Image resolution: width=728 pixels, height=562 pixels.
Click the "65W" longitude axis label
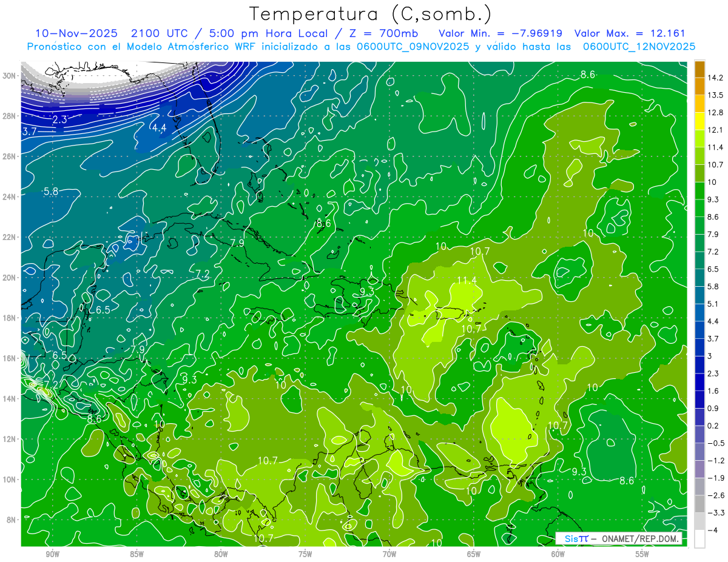(x=474, y=554)
